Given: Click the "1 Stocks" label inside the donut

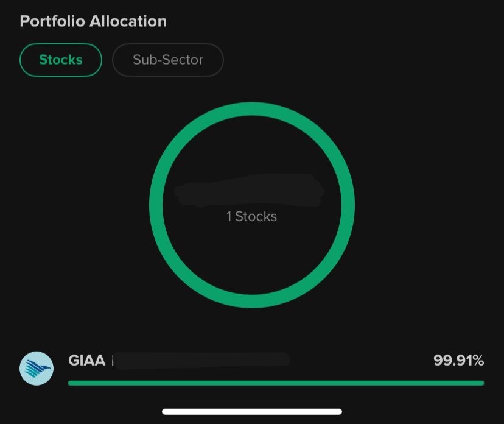Looking at the screenshot, I should (x=251, y=216).
